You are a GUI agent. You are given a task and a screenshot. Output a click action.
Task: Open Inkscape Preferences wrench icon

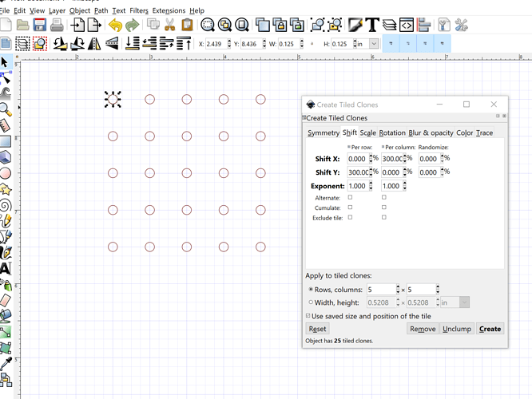[461, 25]
